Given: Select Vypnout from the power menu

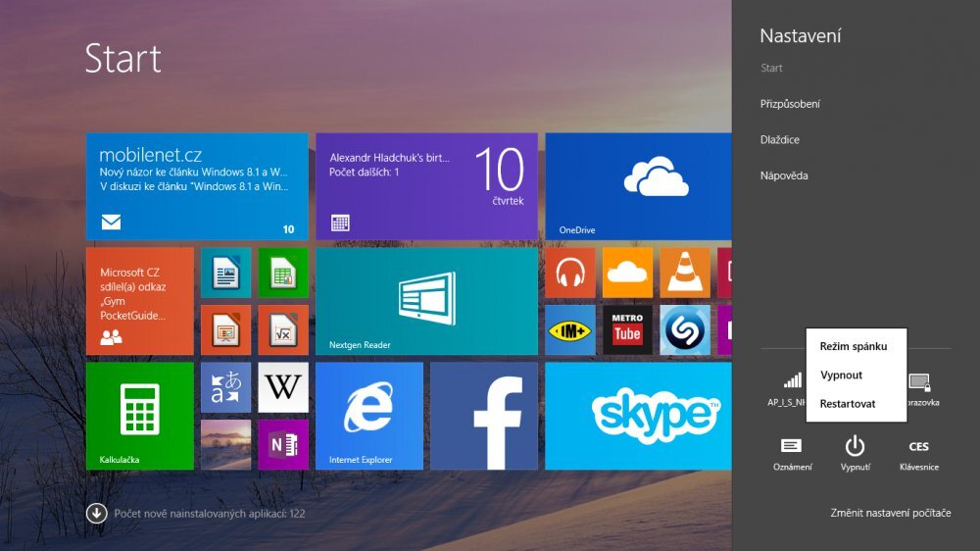Looking at the screenshot, I should click(841, 376).
